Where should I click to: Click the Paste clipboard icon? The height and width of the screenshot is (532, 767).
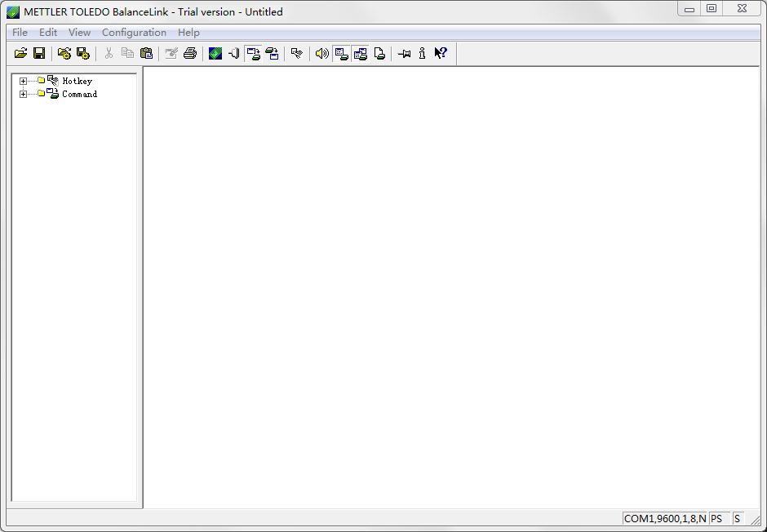click(x=146, y=54)
